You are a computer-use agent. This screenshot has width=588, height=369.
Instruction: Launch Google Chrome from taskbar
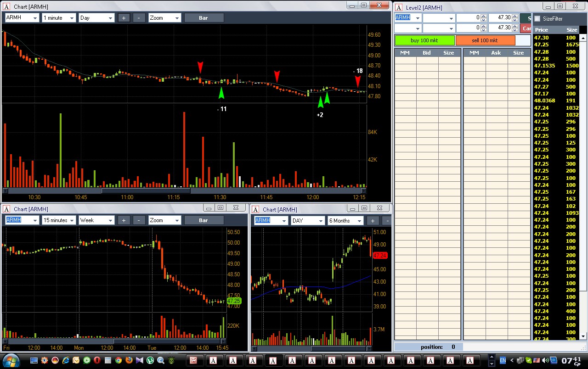point(119,360)
